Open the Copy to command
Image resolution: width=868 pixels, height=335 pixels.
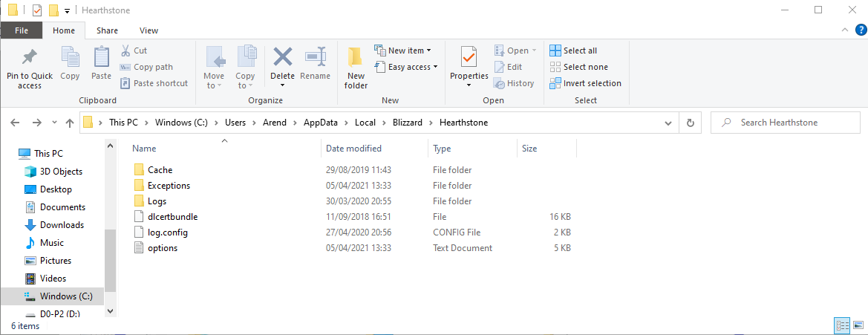(x=245, y=67)
